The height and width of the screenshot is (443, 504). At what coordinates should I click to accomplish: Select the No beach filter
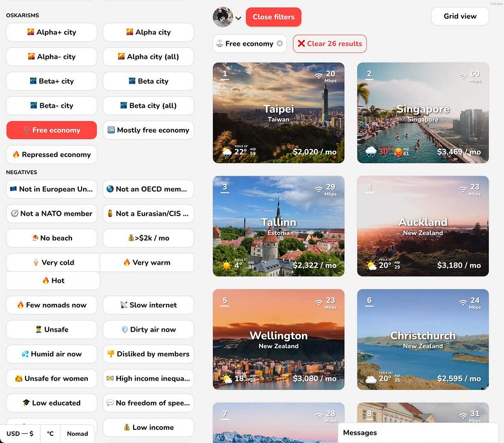click(x=51, y=238)
